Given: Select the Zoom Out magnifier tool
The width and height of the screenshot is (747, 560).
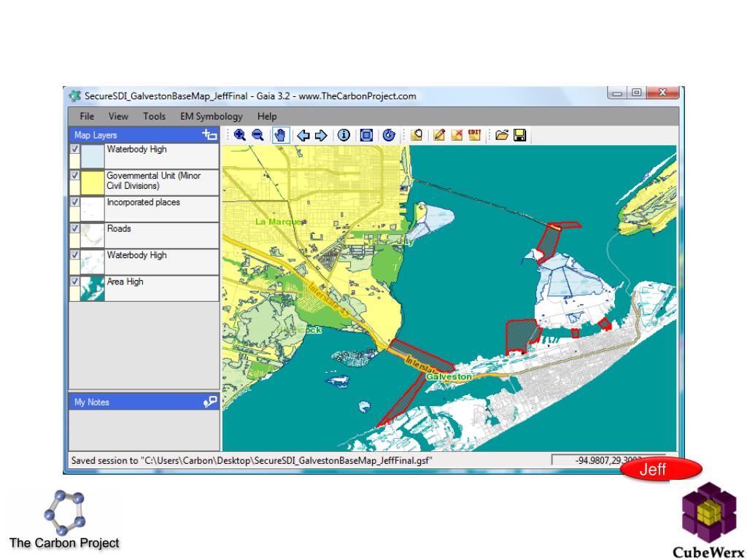Looking at the screenshot, I should point(258,135).
